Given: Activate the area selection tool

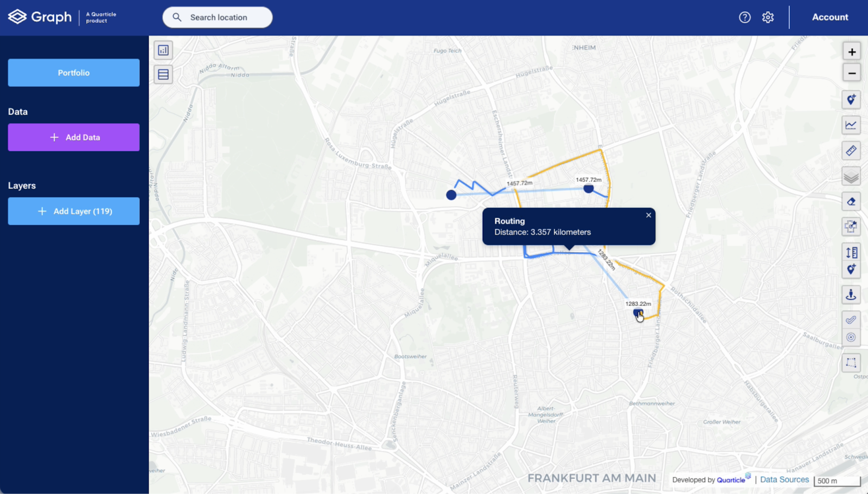Looking at the screenshot, I should click(x=851, y=363).
